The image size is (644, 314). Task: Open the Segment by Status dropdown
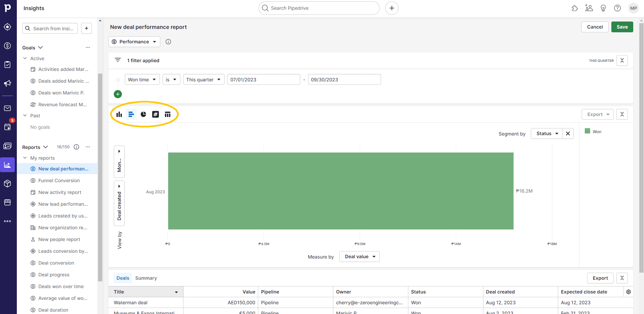tap(547, 133)
